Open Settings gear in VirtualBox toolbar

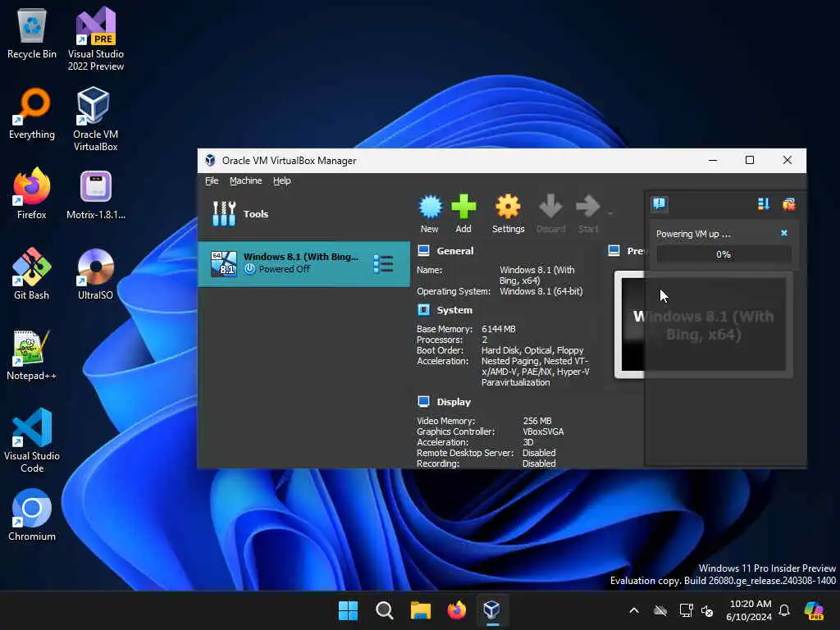click(x=508, y=214)
